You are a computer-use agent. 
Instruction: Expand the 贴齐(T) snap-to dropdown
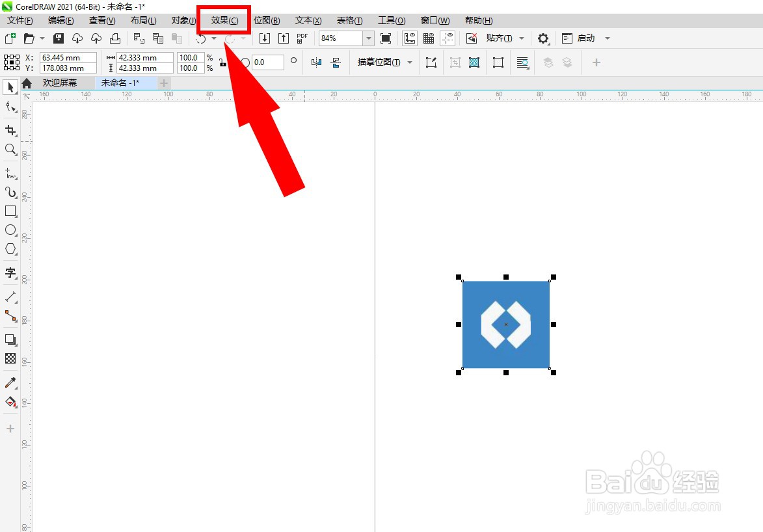522,38
